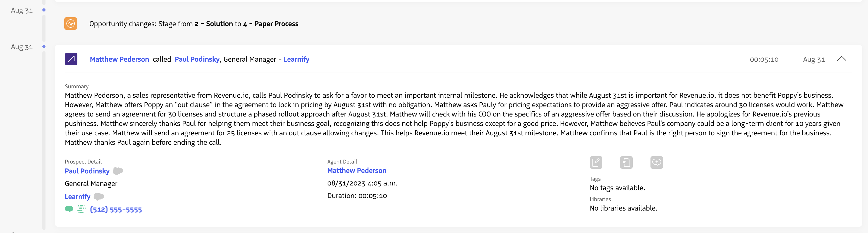The width and height of the screenshot is (868, 233).
Task: Click the 00:05:10 call duration in header
Action: click(x=764, y=60)
